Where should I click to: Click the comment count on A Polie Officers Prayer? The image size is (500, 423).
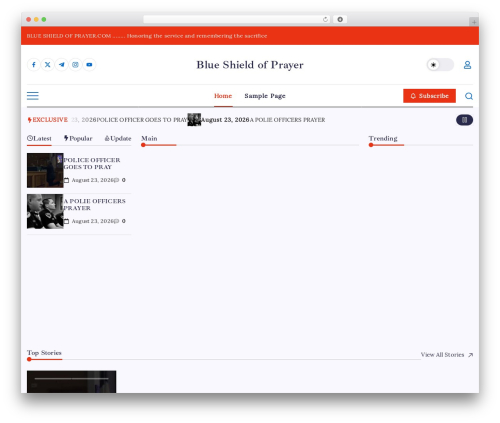click(120, 221)
